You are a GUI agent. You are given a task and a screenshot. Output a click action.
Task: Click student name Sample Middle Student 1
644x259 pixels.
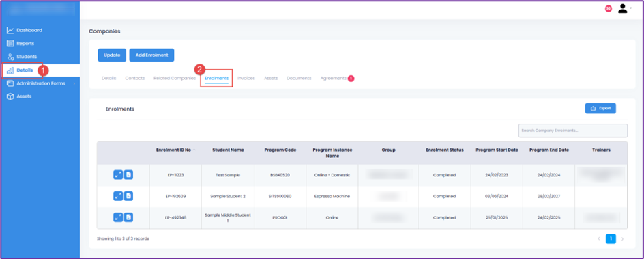click(228, 218)
